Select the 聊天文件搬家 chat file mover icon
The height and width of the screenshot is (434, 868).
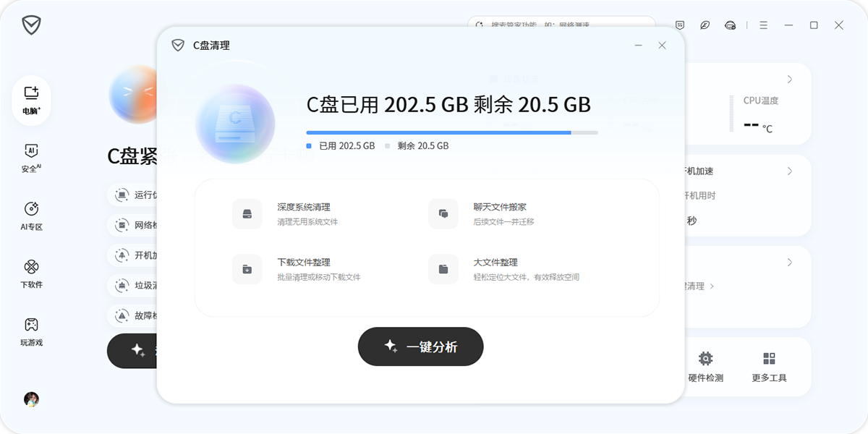tap(443, 214)
